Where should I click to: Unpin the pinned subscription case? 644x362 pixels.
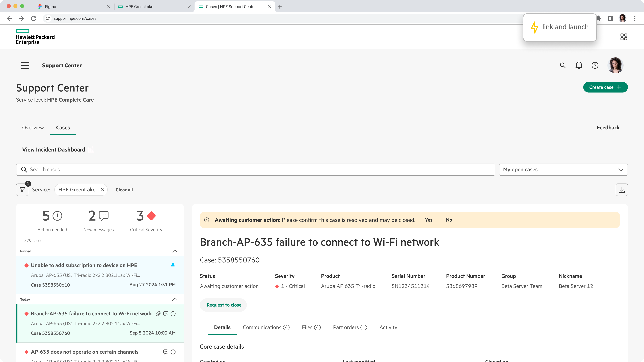(173, 265)
